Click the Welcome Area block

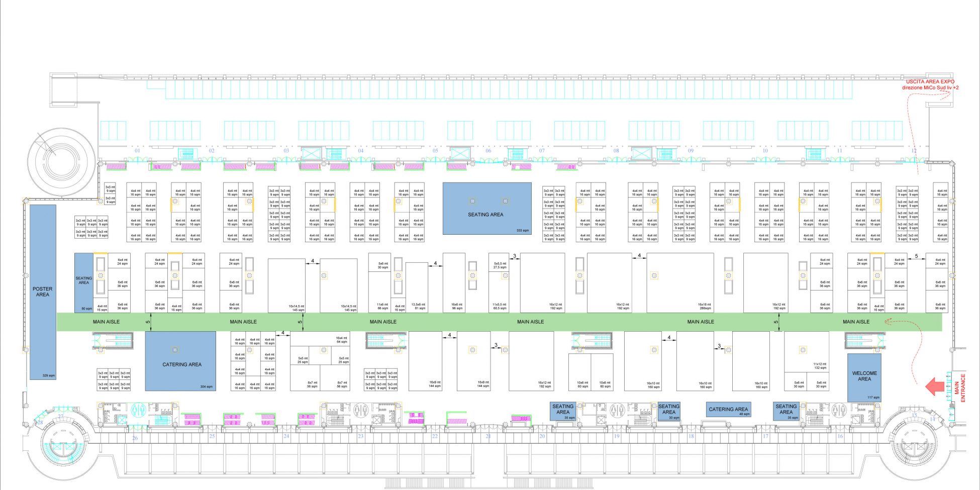(864, 377)
